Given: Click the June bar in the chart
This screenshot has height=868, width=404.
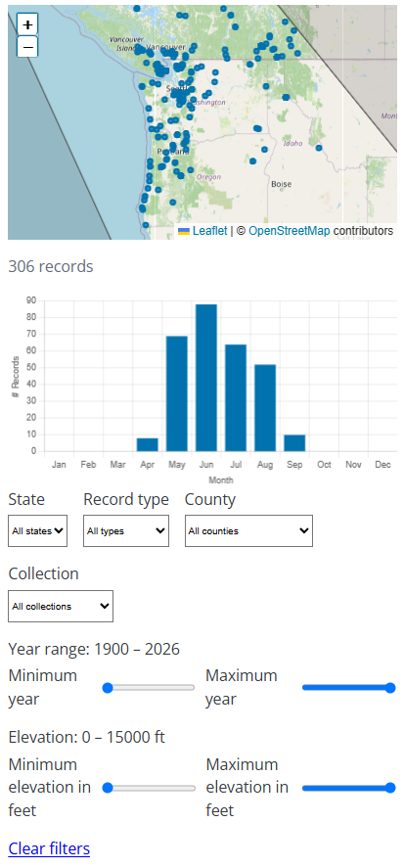Looking at the screenshot, I should click(x=206, y=378).
